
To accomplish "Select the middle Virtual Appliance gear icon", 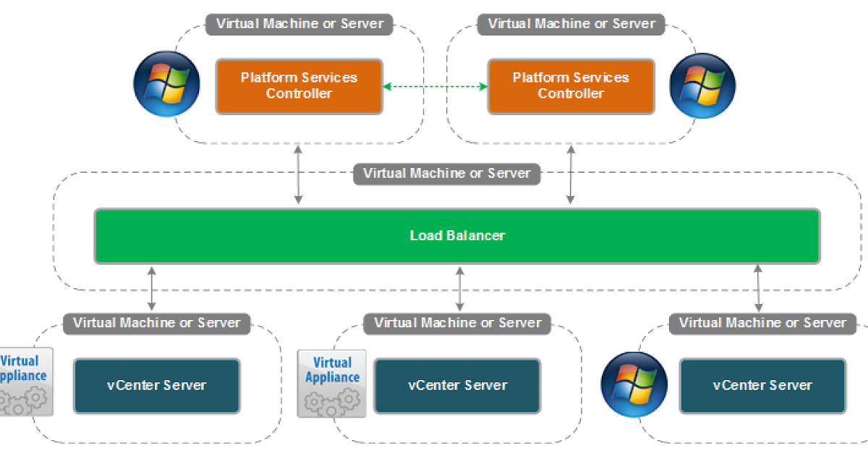I will tap(331, 382).
